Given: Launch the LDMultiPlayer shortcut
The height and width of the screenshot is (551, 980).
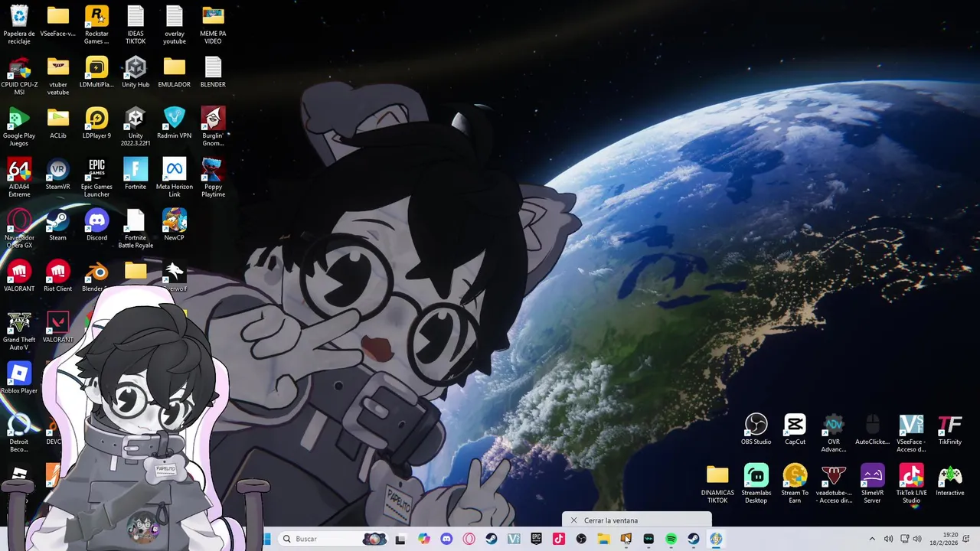Looking at the screenshot, I should (96, 72).
